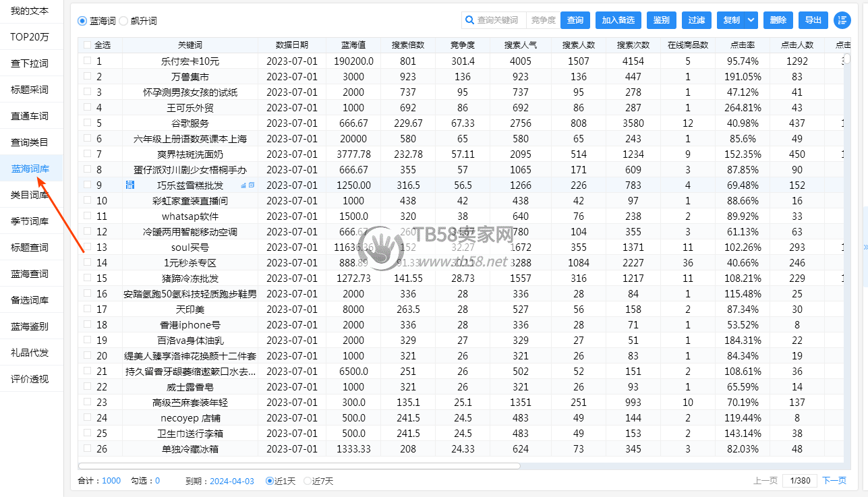Image resolution: width=868 pixels, height=497 pixels.
Task: Click 下一页 to go to next page
Action: (x=834, y=481)
